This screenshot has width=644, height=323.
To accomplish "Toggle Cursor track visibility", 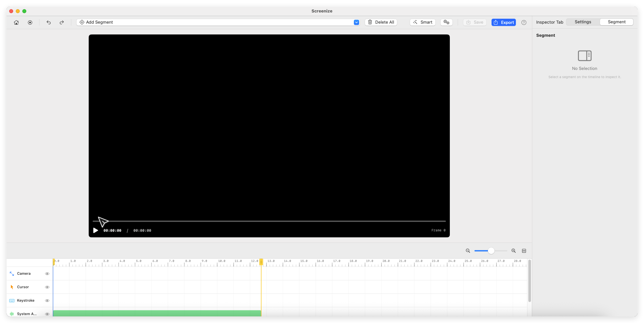I will coord(47,287).
